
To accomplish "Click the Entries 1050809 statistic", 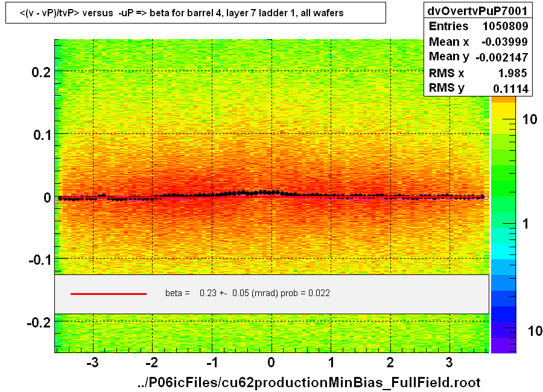I will pos(478,26).
